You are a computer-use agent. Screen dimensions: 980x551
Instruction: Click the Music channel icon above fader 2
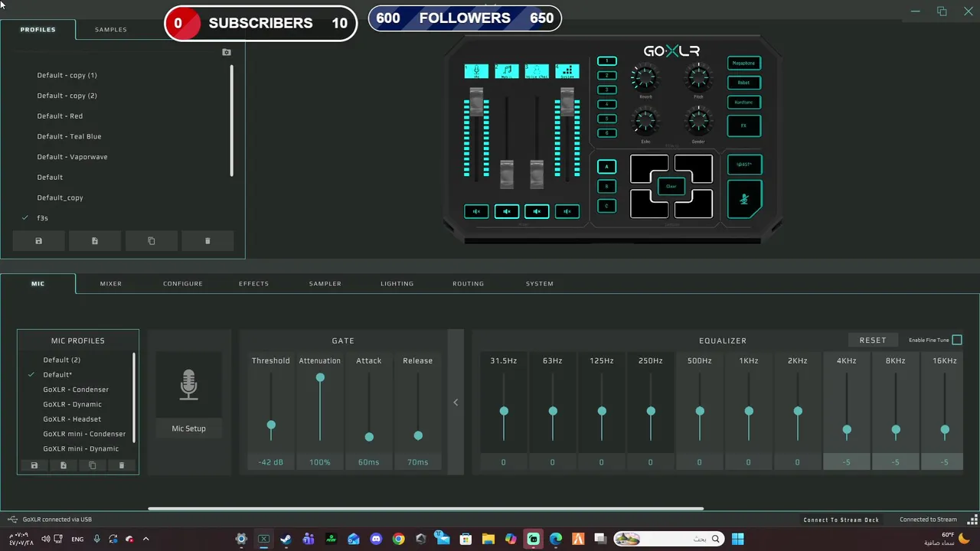pyautogui.click(x=506, y=71)
